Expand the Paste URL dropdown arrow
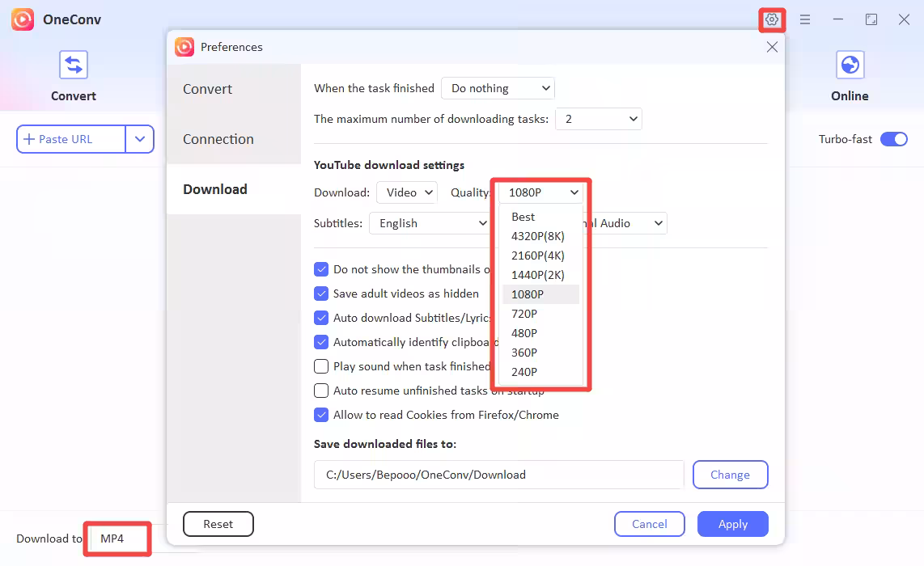Image resolution: width=924 pixels, height=566 pixels. (x=140, y=139)
